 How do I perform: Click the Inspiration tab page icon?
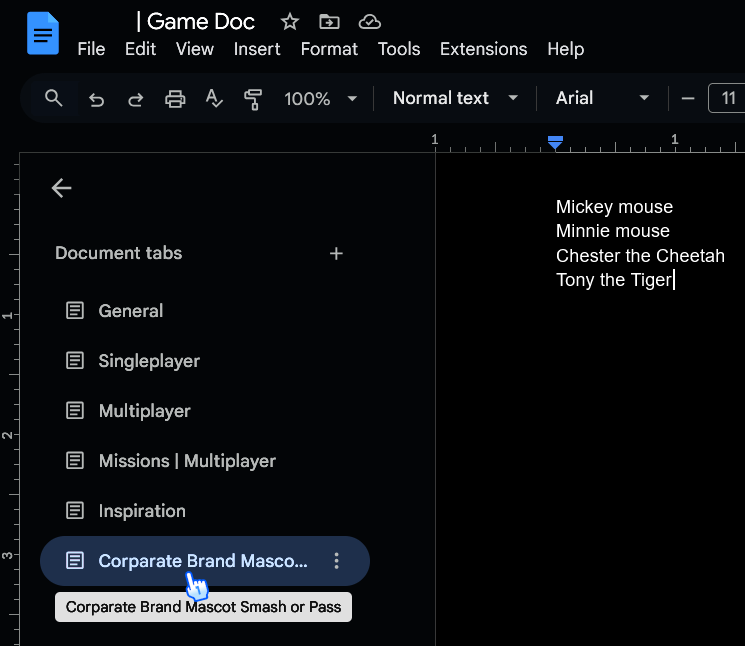(x=75, y=511)
